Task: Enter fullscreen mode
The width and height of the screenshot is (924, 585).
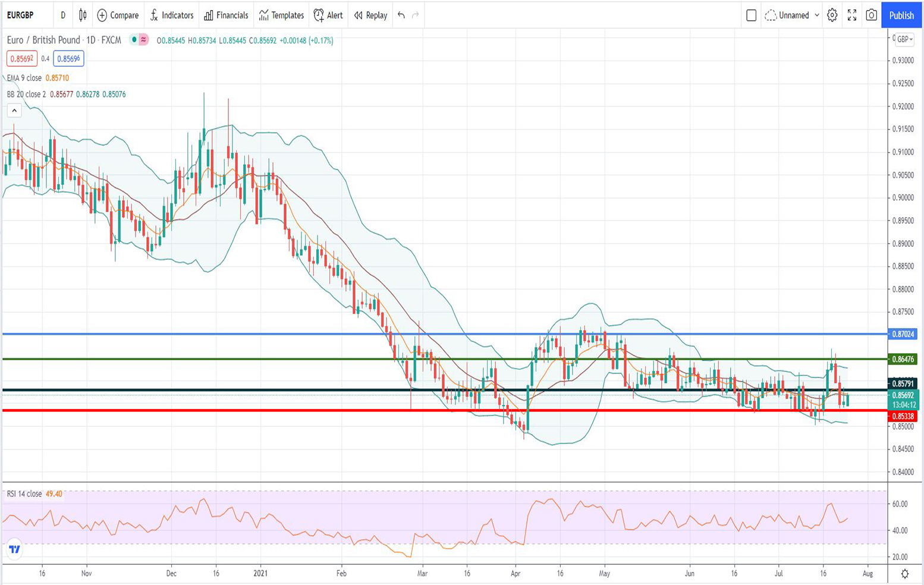Action: (851, 15)
